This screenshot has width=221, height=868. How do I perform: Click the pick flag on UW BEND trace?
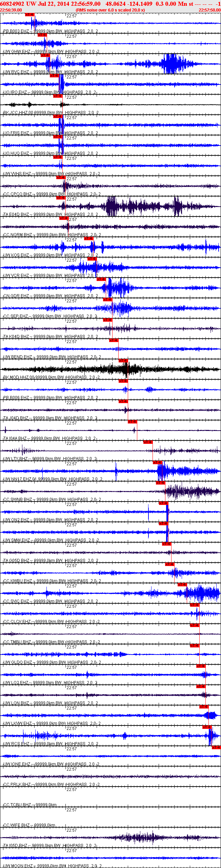(114, 340)
